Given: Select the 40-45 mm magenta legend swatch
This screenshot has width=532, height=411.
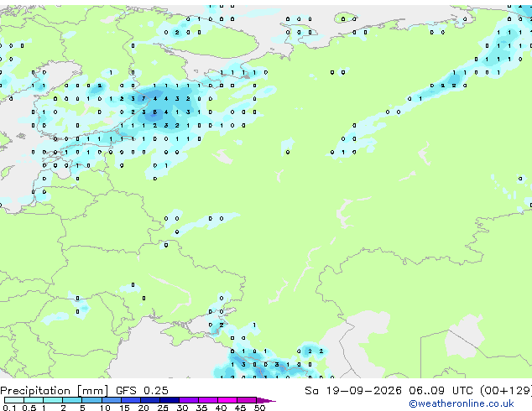Looking at the screenshot, I should click(227, 400).
